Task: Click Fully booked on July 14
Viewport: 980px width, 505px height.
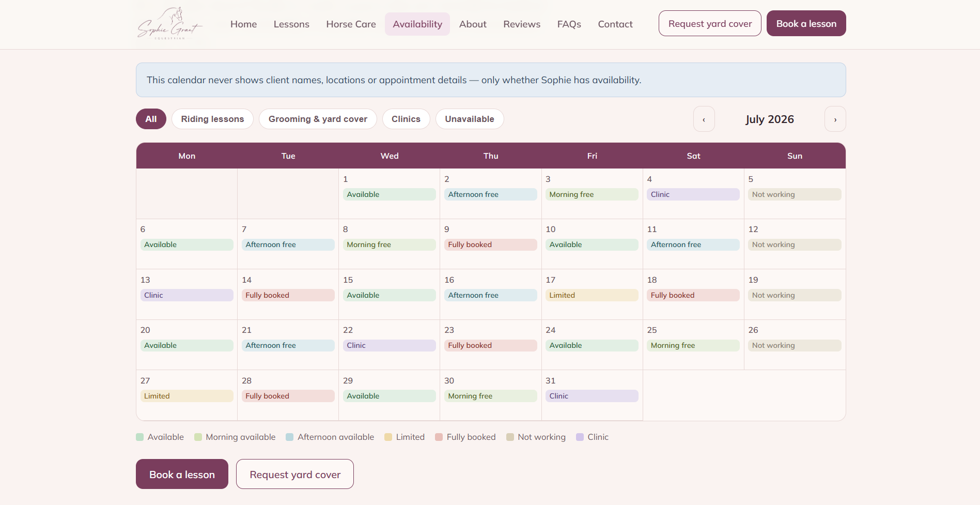Action: 288,295
